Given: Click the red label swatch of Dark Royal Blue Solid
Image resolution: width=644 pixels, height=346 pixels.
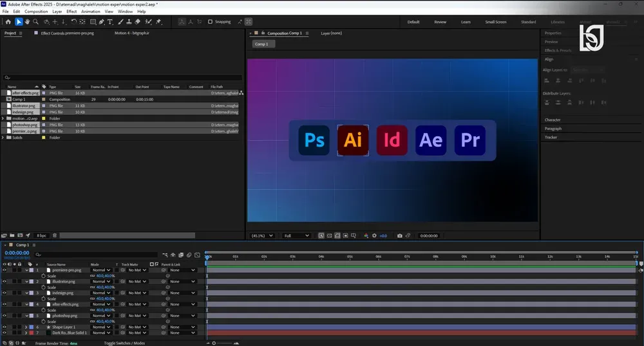Looking at the screenshot, I should coord(31,333).
